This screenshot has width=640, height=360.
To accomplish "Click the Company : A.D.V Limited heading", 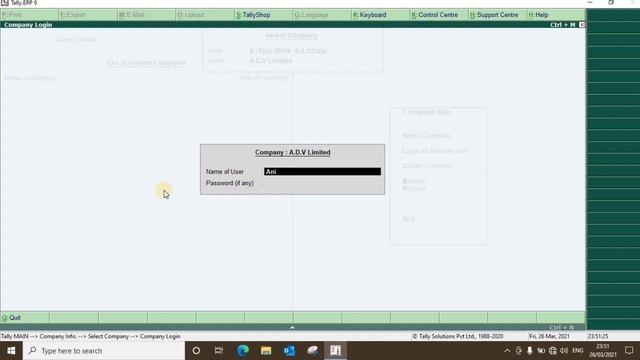I will tap(293, 152).
